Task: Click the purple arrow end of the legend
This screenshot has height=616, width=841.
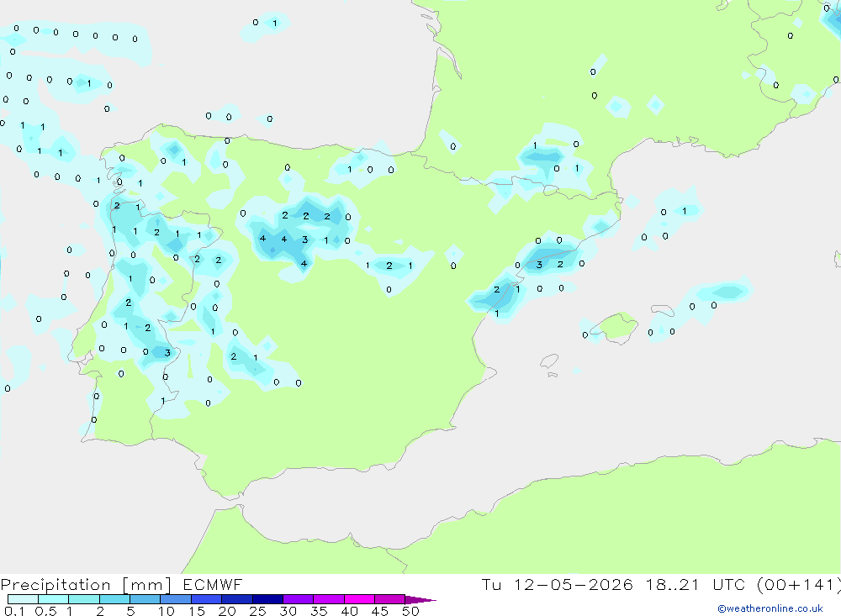Action: pos(420,599)
